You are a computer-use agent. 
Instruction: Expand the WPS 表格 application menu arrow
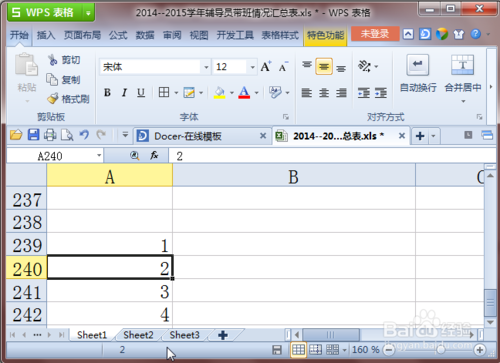coord(88,13)
